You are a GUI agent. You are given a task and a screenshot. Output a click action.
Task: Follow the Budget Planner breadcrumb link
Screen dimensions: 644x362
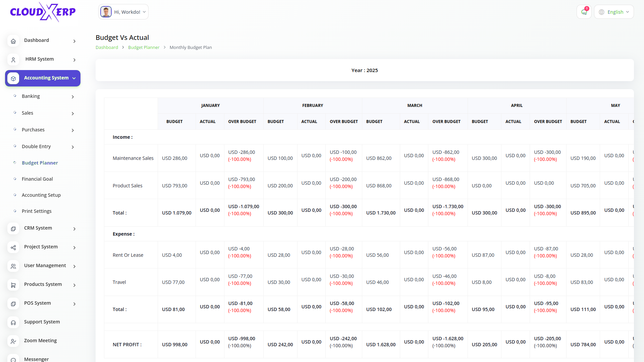coord(144,48)
